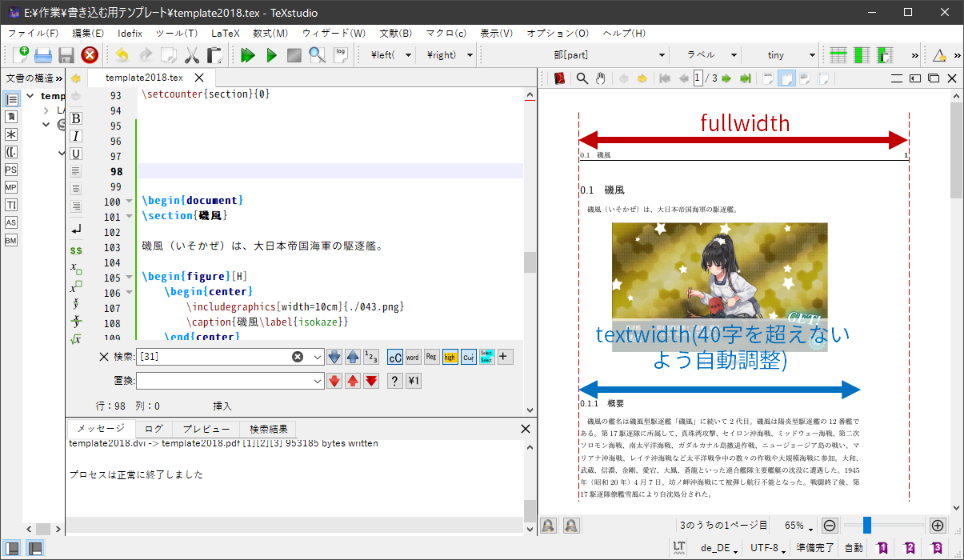The image size is (964, 560).
Task: Open the ファイル(F) menu
Action: point(33,33)
